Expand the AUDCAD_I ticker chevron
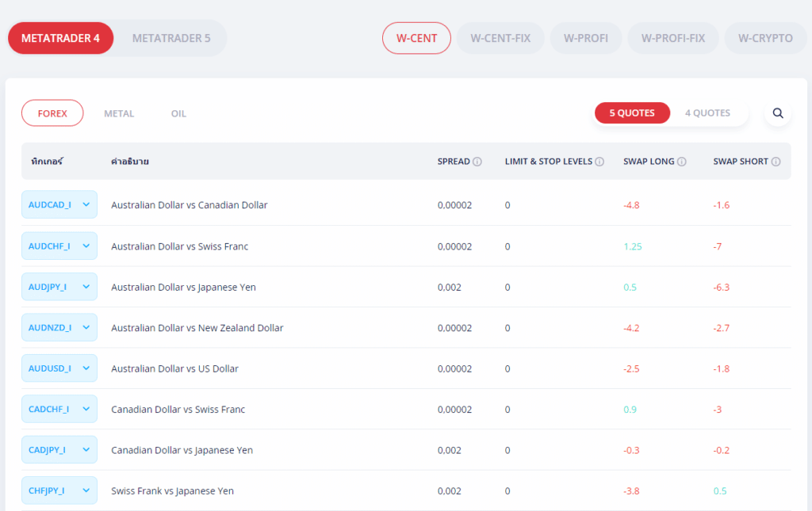This screenshot has height=511, width=812. point(86,205)
